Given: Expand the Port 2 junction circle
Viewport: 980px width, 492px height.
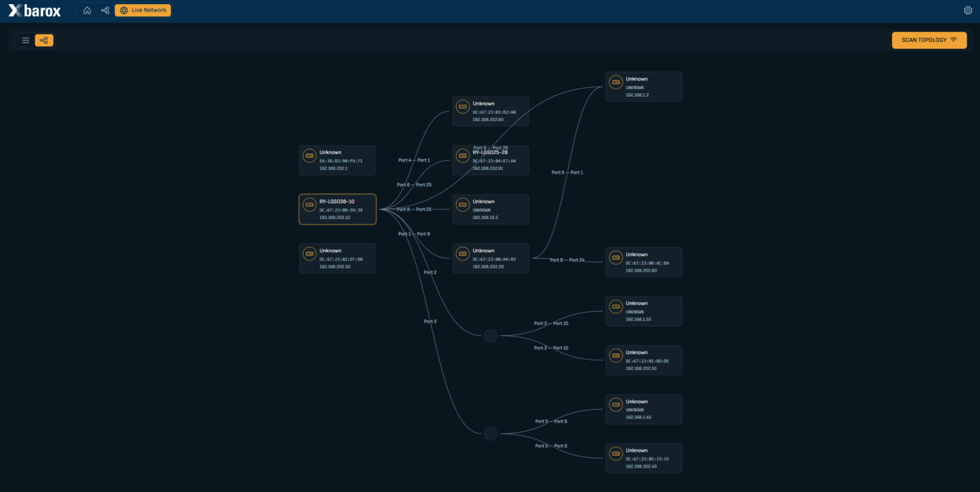Looking at the screenshot, I should [x=491, y=336].
